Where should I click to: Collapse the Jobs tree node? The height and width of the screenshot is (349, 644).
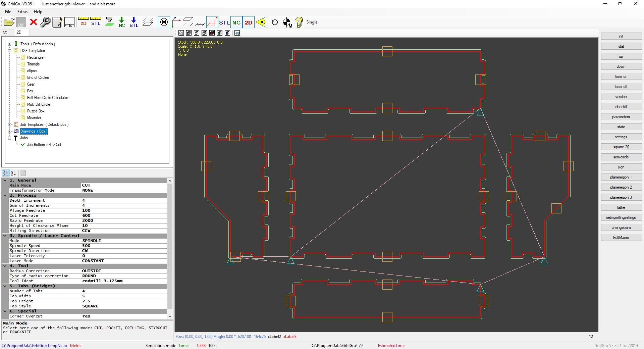coord(10,138)
